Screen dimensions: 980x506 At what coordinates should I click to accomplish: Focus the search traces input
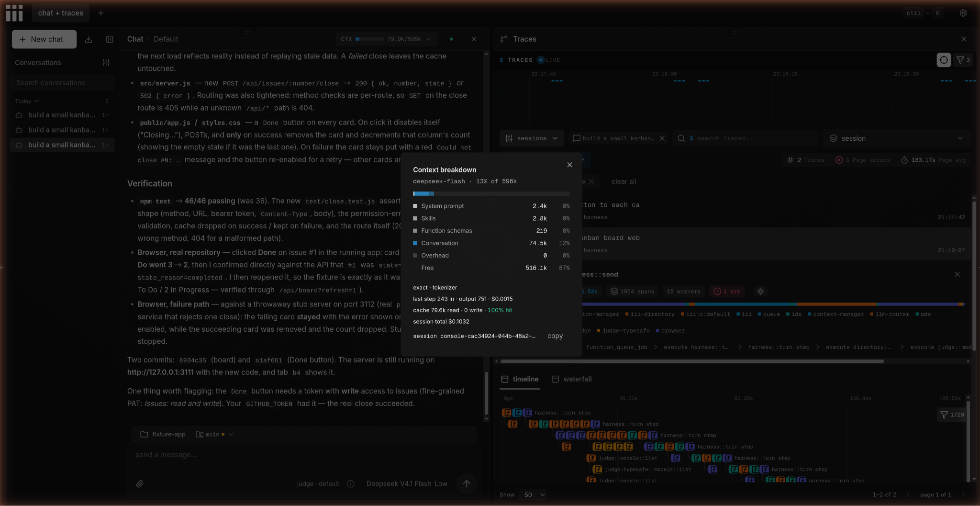pyautogui.click(x=746, y=138)
